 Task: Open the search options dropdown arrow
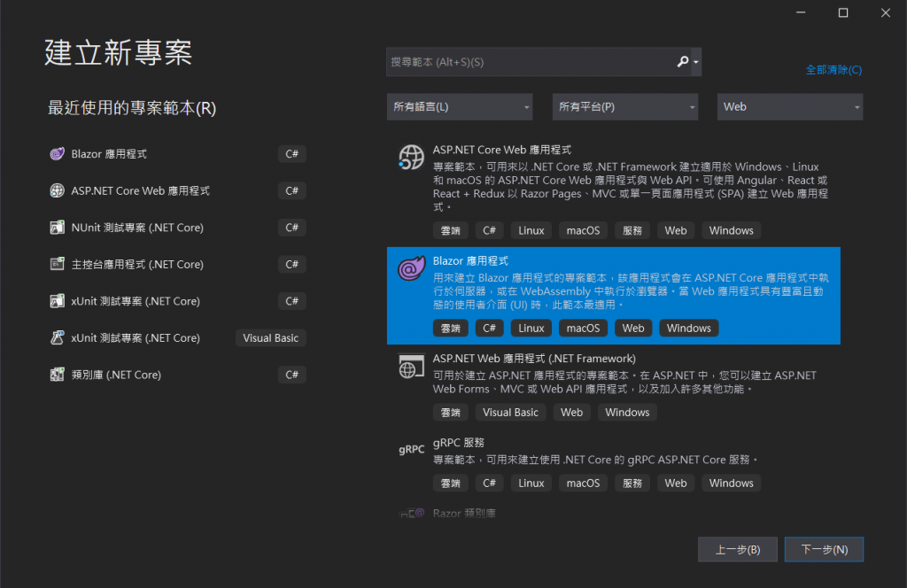coord(696,62)
